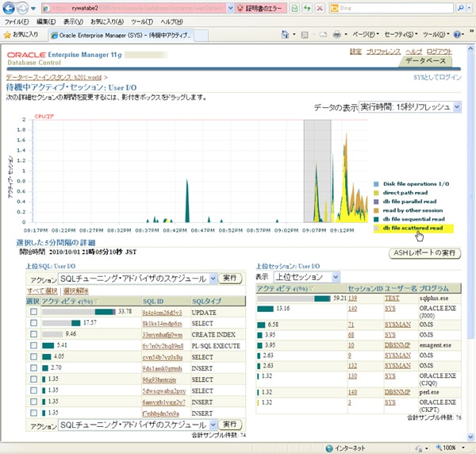This screenshot has width=476, height=454.
Task: Check the box for the UPDATE SQL row
Action: (x=33, y=312)
